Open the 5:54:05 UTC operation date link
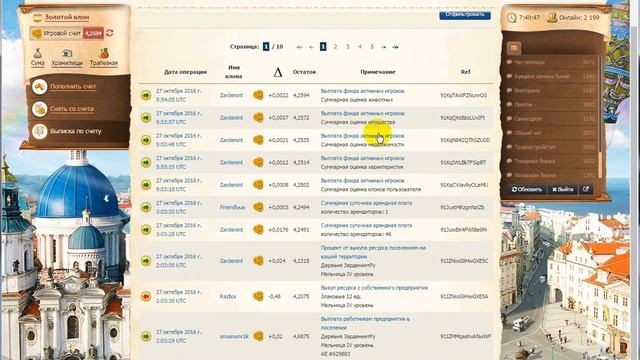The image size is (640, 360). click(179, 95)
